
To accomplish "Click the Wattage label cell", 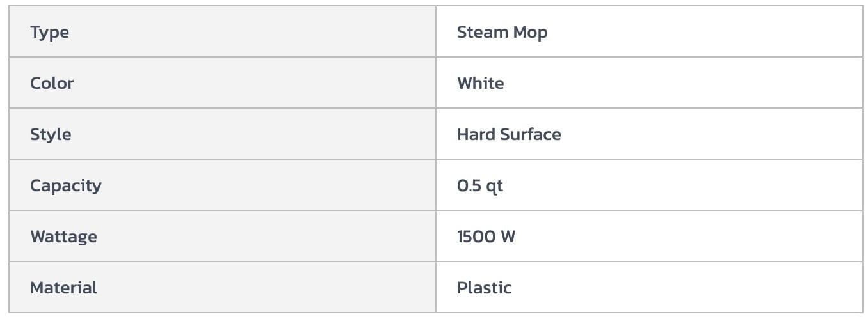I will point(63,237).
